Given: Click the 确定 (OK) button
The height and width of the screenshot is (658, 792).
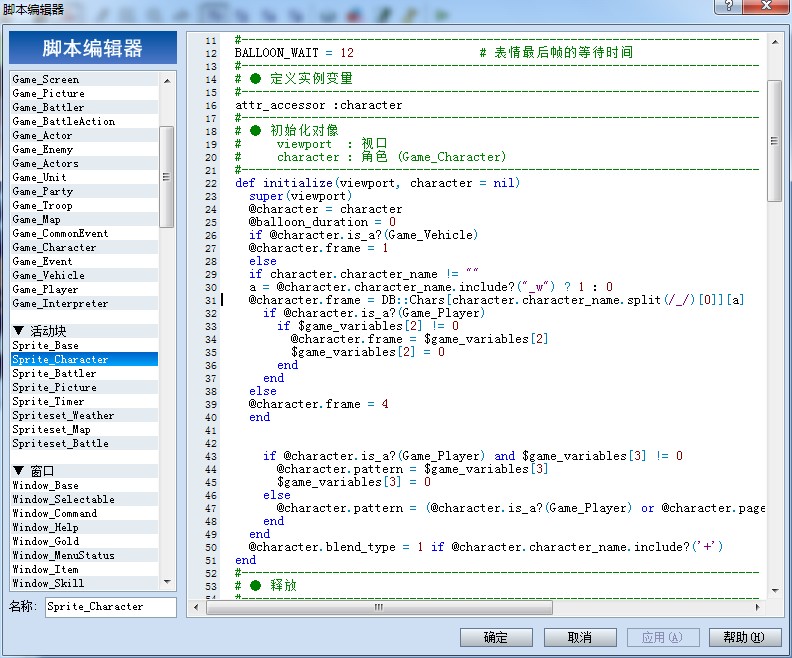Looking at the screenshot, I should click(x=496, y=637).
